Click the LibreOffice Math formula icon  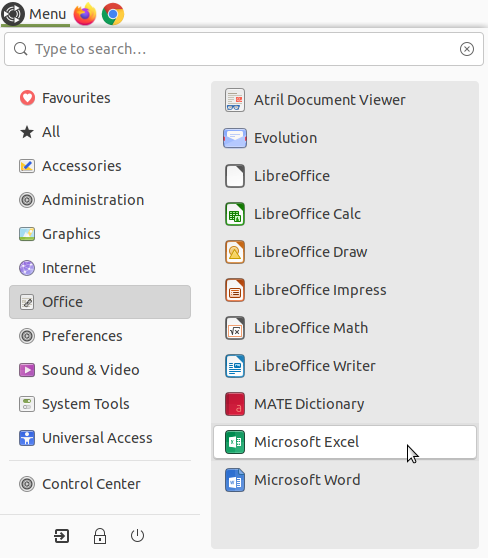coord(235,328)
